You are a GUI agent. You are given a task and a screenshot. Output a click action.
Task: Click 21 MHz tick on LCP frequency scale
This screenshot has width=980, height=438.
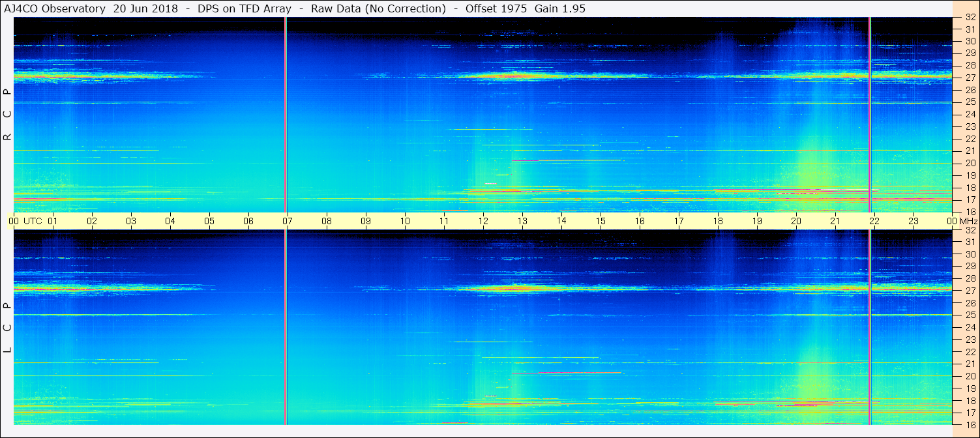pyautogui.click(x=970, y=364)
